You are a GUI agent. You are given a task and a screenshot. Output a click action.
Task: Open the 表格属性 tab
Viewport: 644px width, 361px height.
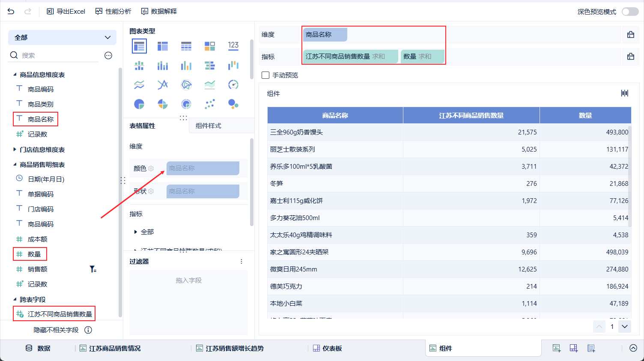tap(143, 125)
